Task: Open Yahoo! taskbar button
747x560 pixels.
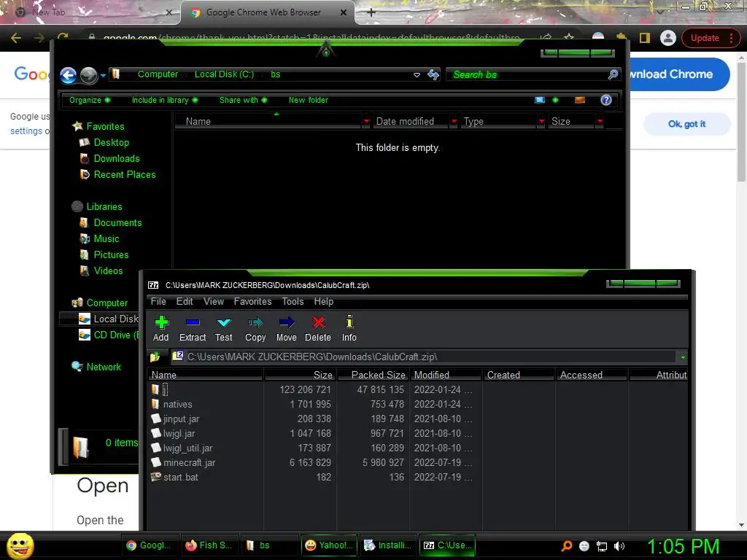Action: click(x=329, y=545)
